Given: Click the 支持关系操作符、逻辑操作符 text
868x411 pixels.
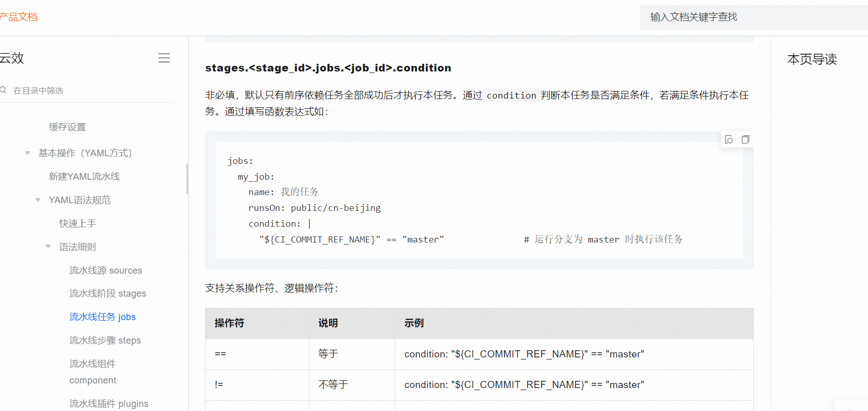Looking at the screenshot, I should click(x=271, y=288).
